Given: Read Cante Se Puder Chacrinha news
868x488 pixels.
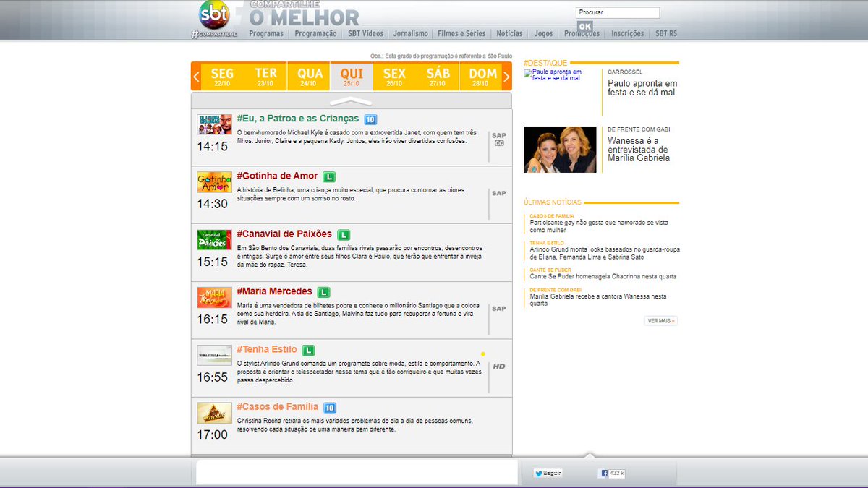Looking at the screenshot, I should [603, 276].
